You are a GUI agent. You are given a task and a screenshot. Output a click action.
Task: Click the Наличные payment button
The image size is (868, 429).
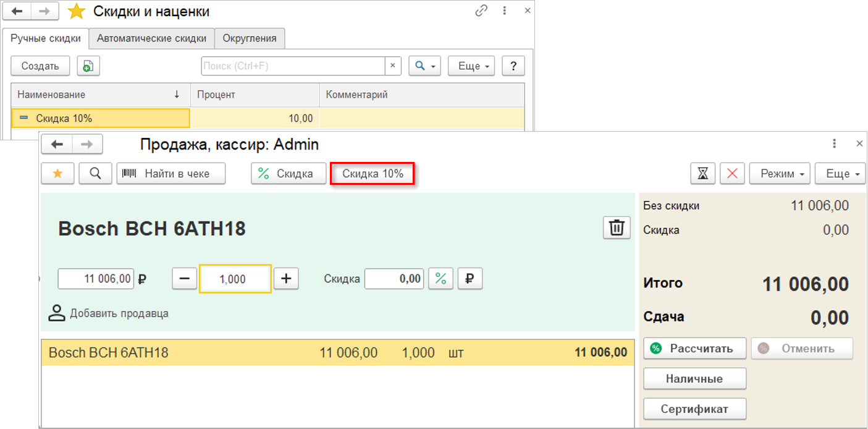tap(695, 379)
